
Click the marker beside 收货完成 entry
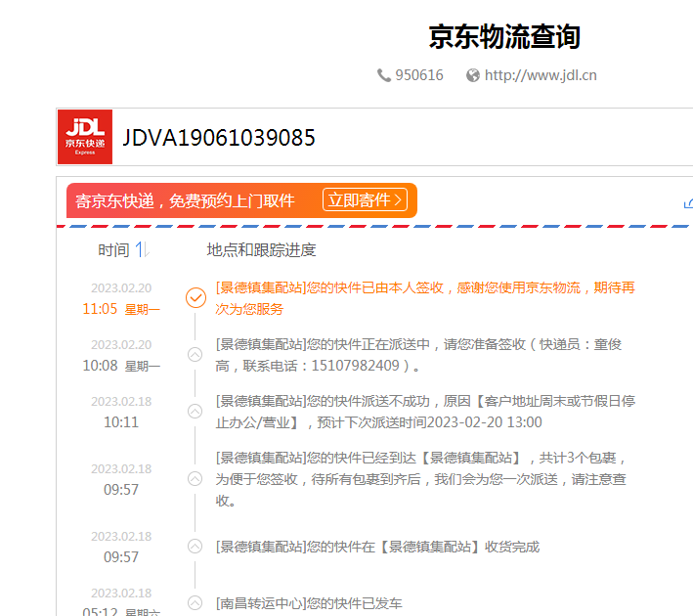195,547
